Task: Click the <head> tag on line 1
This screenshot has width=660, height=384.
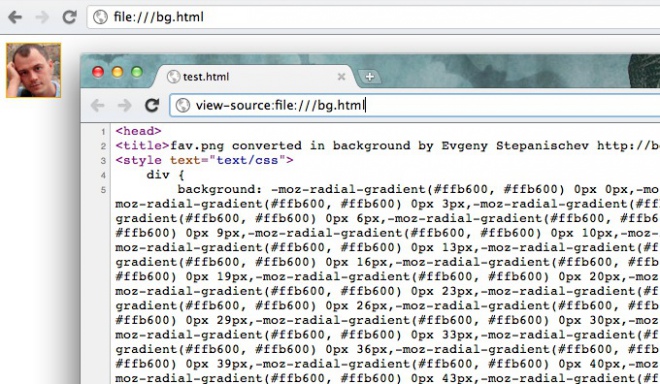Action: (x=138, y=131)
